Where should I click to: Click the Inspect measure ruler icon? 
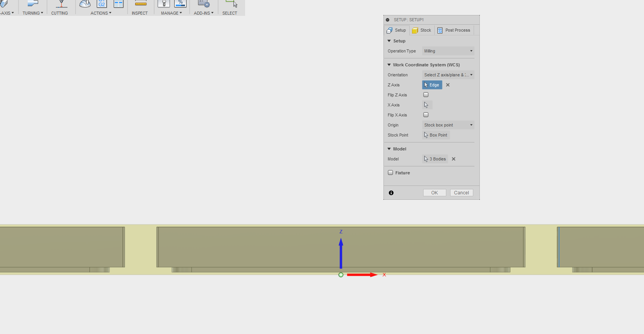coord(141,4)
